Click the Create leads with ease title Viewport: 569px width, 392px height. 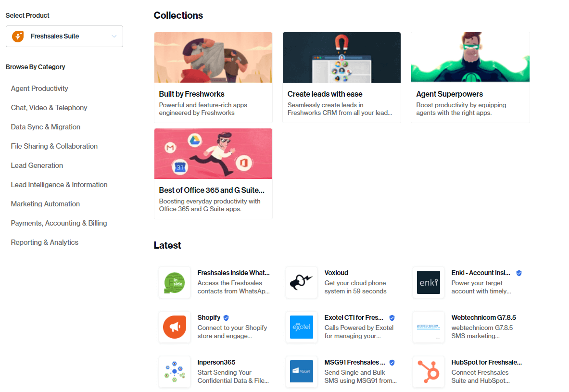[325, 94]
